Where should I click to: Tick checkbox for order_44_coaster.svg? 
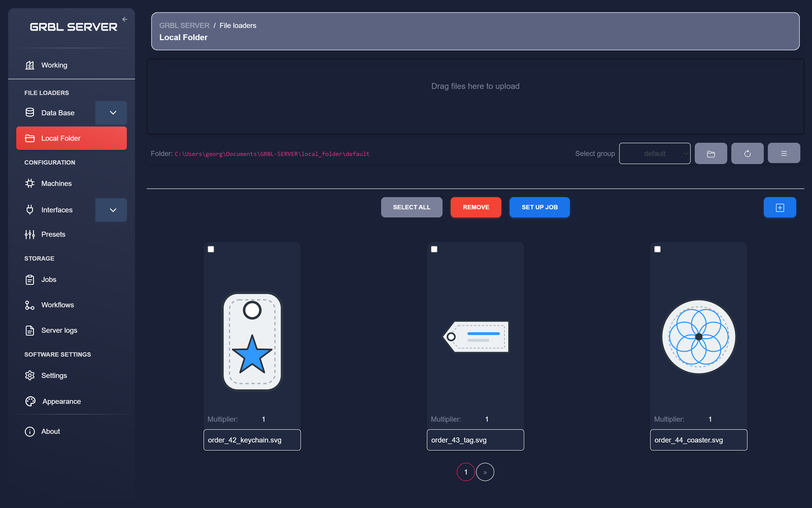click(x=658, y=249)
